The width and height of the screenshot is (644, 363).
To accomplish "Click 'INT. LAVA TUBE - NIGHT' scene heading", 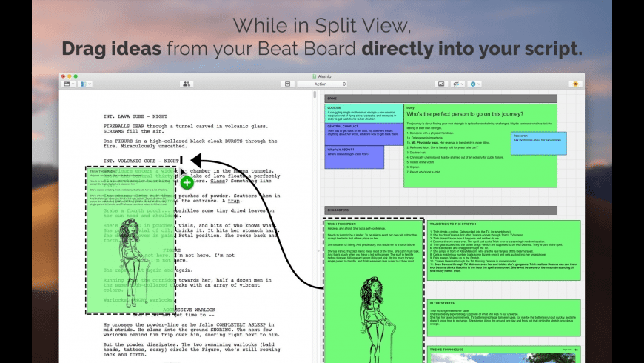I will (x=135, y=116).
